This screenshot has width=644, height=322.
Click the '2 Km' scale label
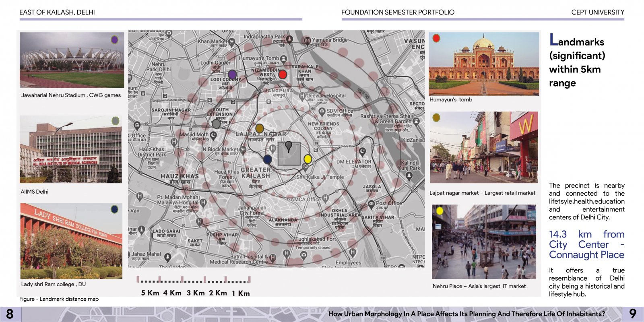(218, 293)
